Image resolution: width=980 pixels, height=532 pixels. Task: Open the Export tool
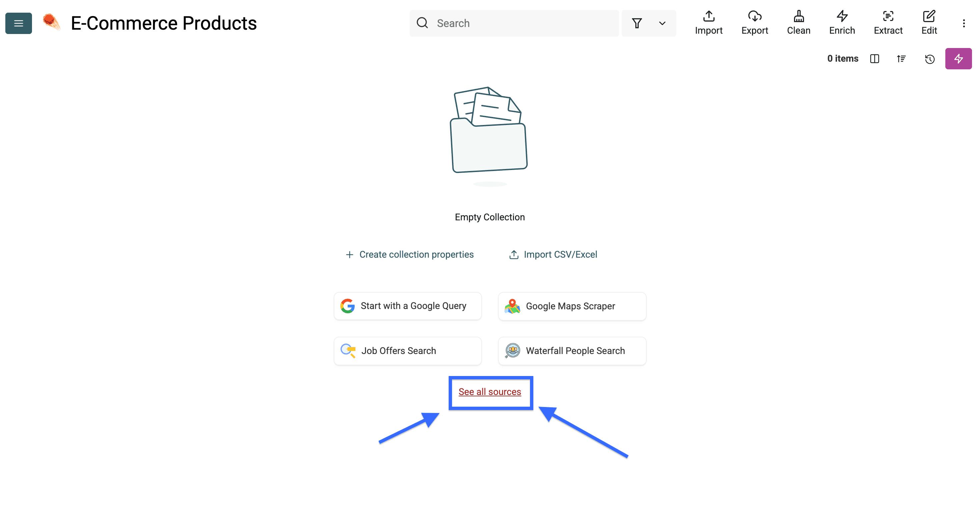(x=755, y=23)
